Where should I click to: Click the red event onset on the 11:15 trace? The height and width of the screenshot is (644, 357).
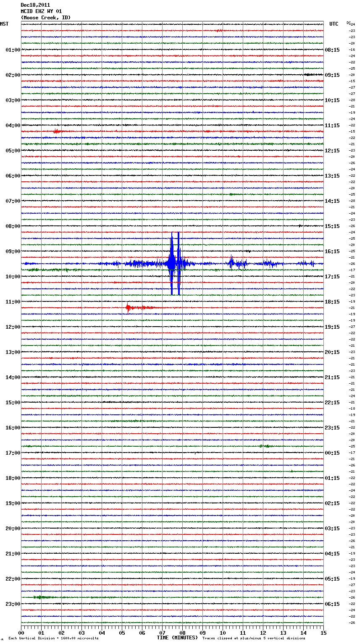tap(128, 308)
